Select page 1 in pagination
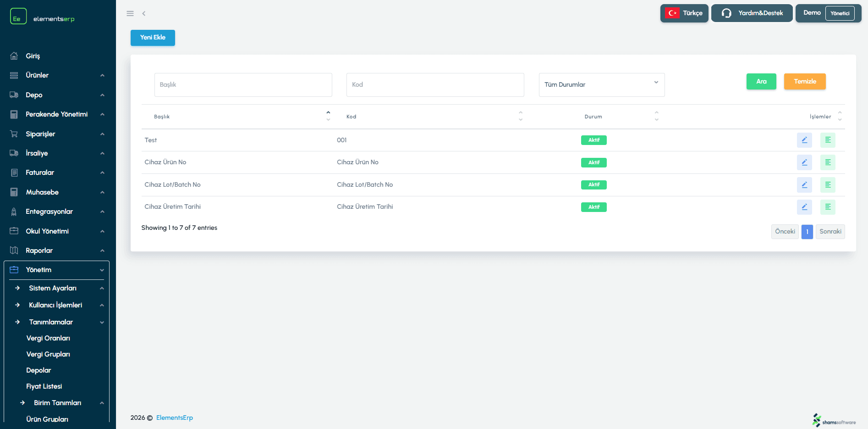868x429 pixels. tap(807, 232)
